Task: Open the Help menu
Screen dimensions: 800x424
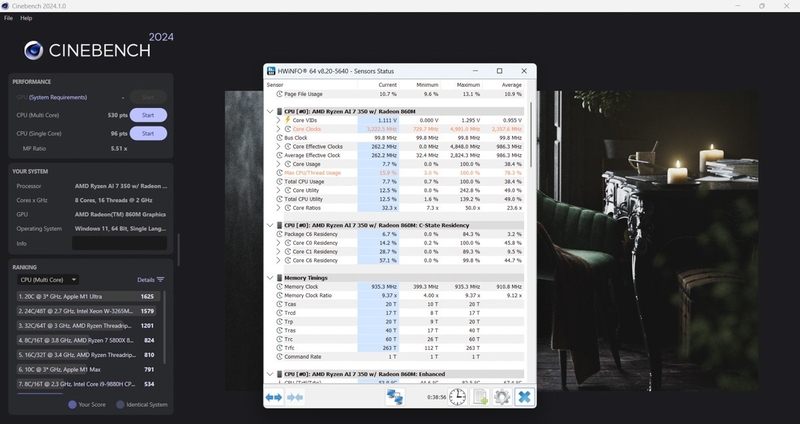Action: 26,18
